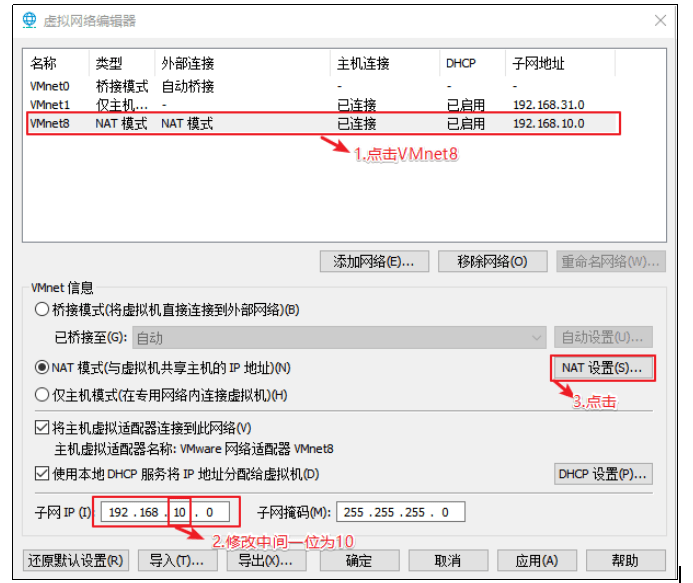The image size is (693, 583).
Task: Open NAT 设置(S)... dialog
Action: [x=603, y=368]
